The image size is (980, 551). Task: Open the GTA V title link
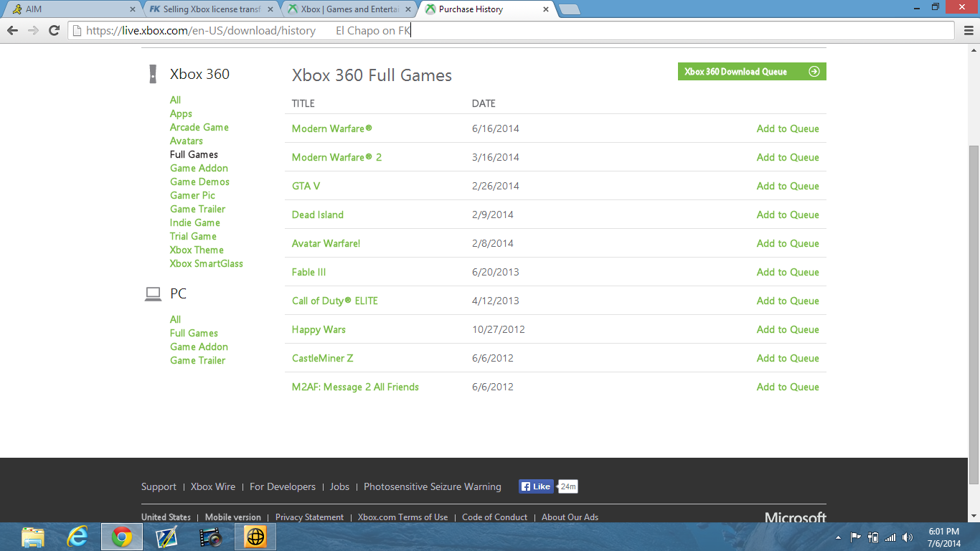click(306, 186)
